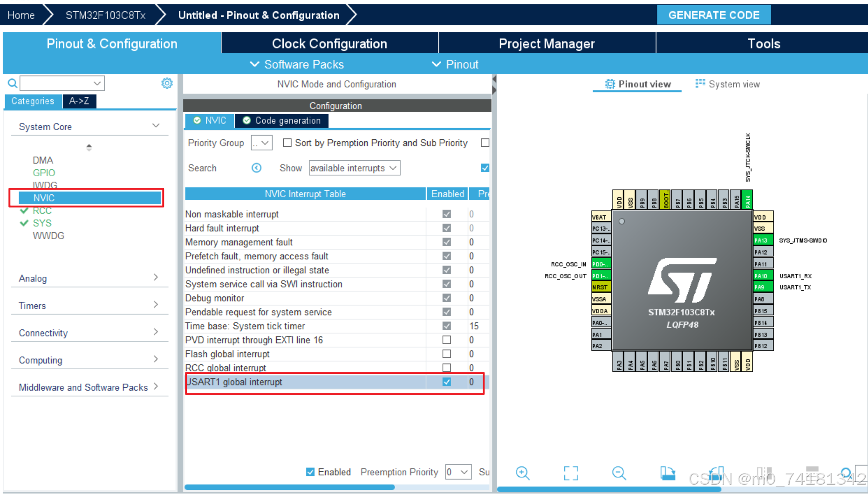Click the VSSA pin on the chip
The height and width of the screenshot is (494, 868).
601,299
